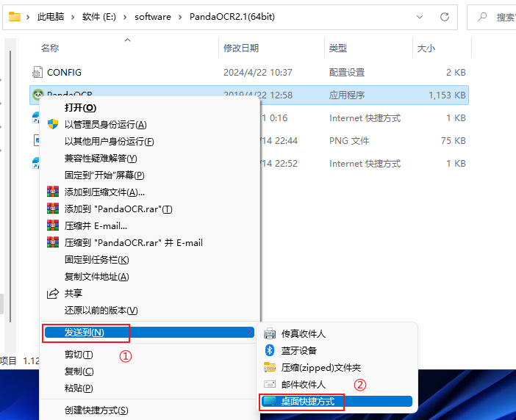Expand chevron after 软件 (E:) breadcrumb

click(x=125, y=17)
